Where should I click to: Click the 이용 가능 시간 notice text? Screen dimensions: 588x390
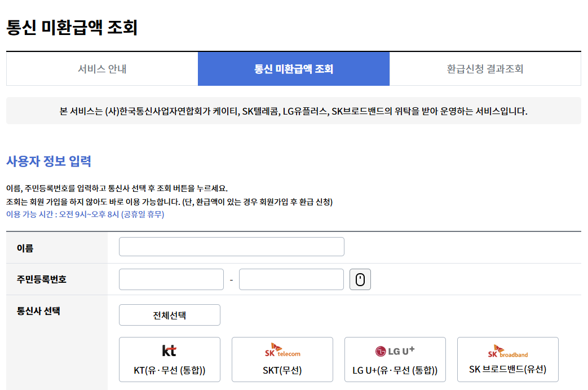(85, 214)
